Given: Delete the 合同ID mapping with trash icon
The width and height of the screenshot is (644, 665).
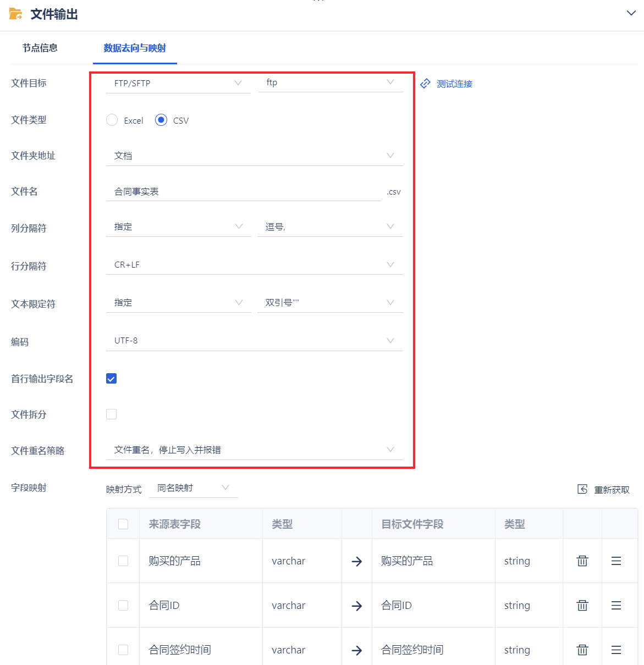Looking at the screenshot, I should pos(582,605).
